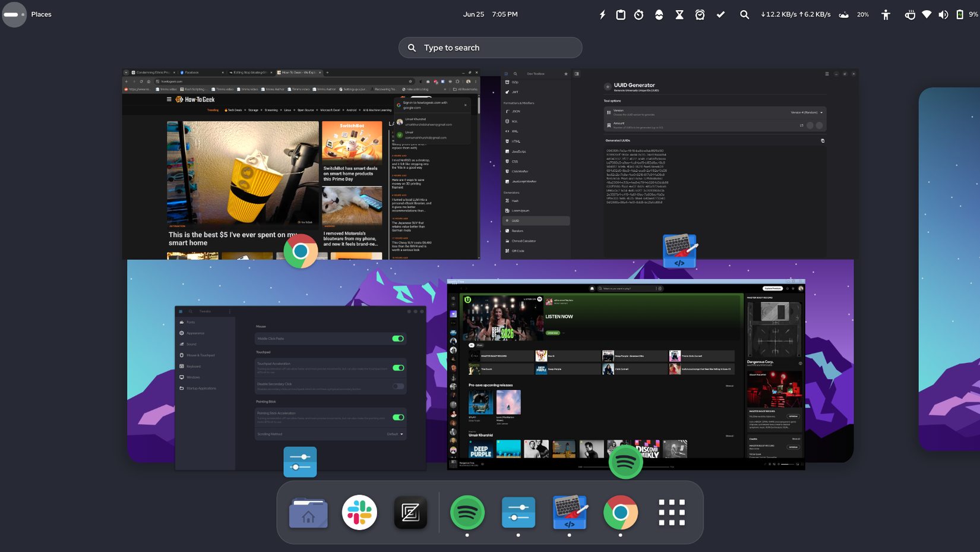Click the search icon in Tweaks header
Image resolution: width=980 pixels, height=552 pixels.
point(191,311)
